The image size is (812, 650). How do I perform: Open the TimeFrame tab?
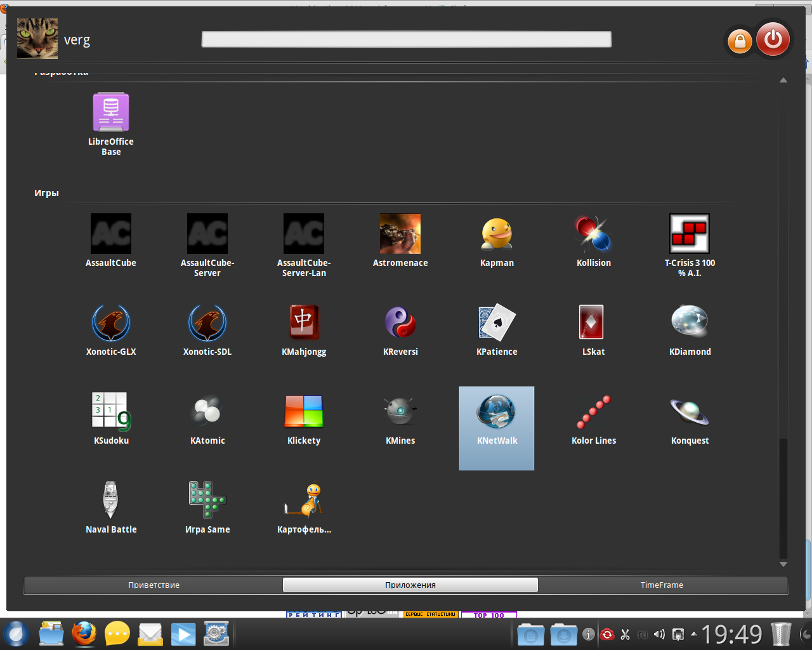click(662, 585)
